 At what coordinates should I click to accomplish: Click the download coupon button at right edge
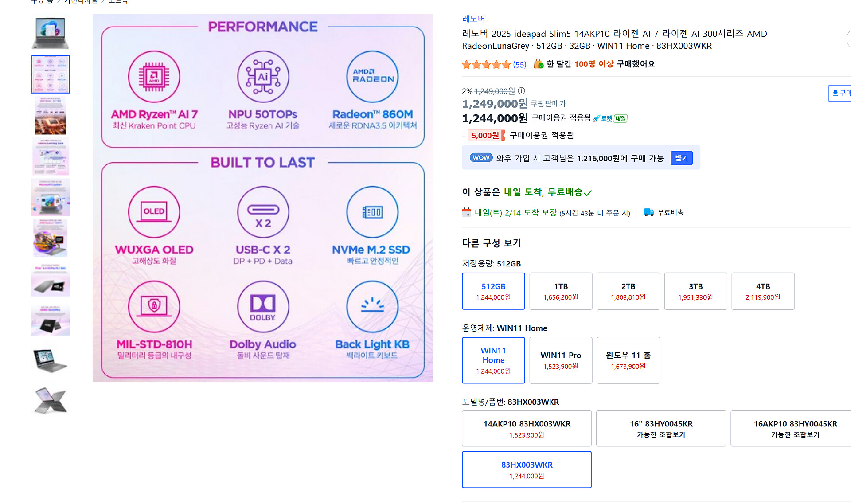point(840,93)
